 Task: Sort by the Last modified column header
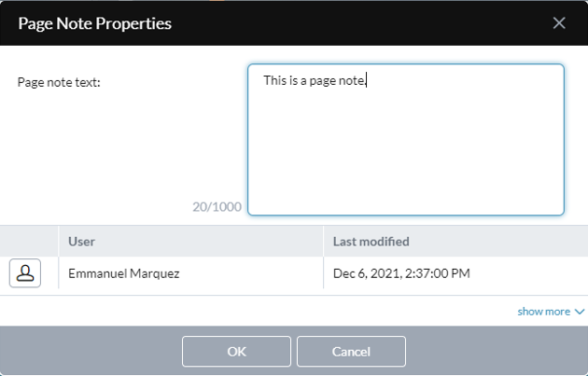(x=455, y=242)
